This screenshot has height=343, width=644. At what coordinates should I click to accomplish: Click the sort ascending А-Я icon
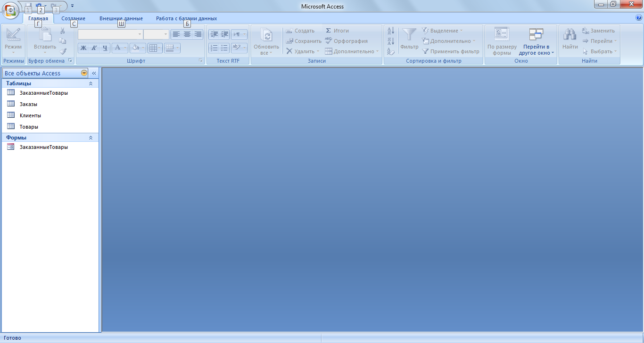391,31
